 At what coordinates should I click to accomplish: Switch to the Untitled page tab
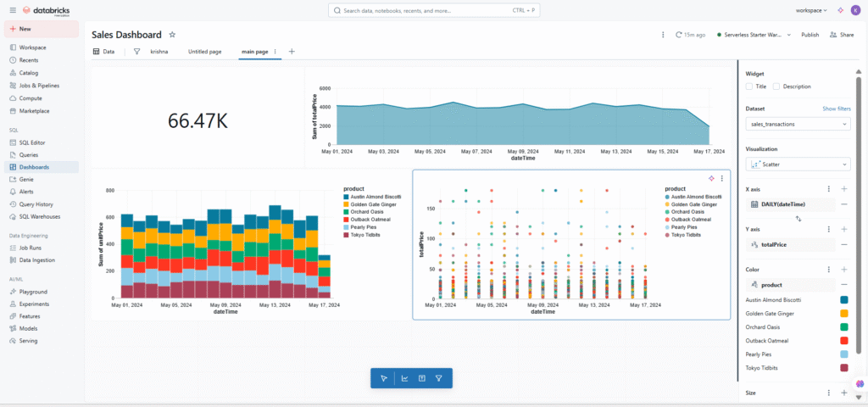[204, 52]
